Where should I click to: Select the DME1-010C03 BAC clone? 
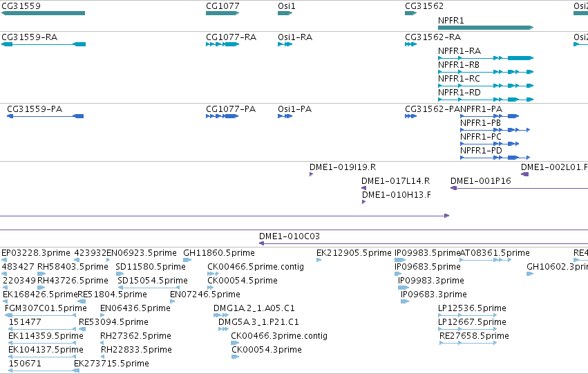coord(424,243)
